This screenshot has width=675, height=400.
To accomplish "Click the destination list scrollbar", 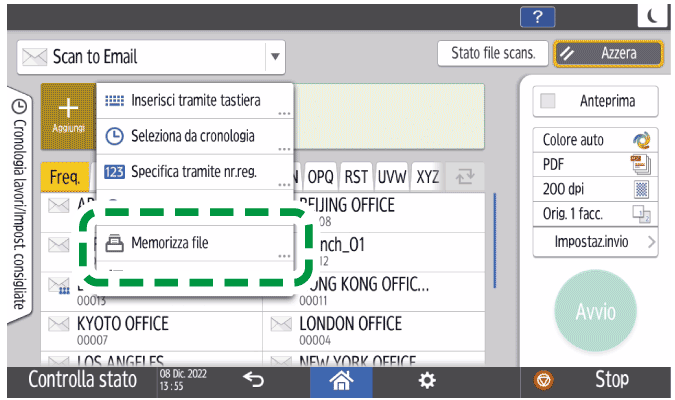I will pos(495,241).
